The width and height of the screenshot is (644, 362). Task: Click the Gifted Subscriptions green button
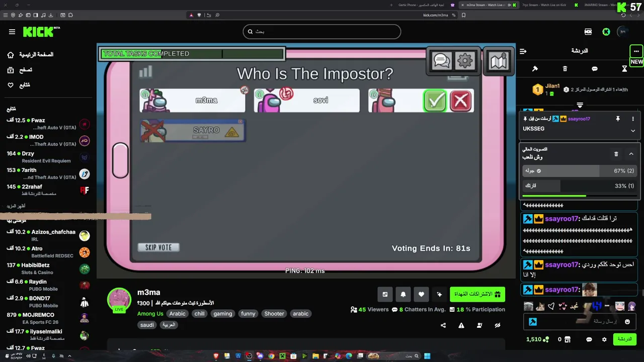[477, 294]
